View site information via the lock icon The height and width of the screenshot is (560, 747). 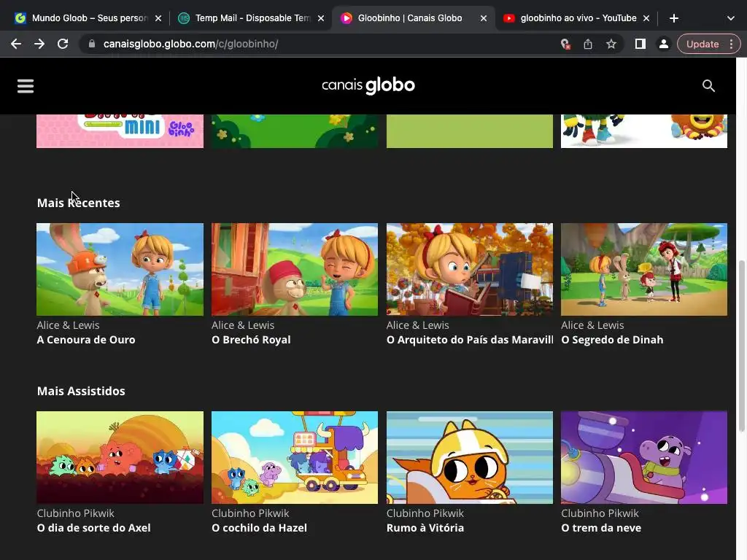[x=92, y=44]
